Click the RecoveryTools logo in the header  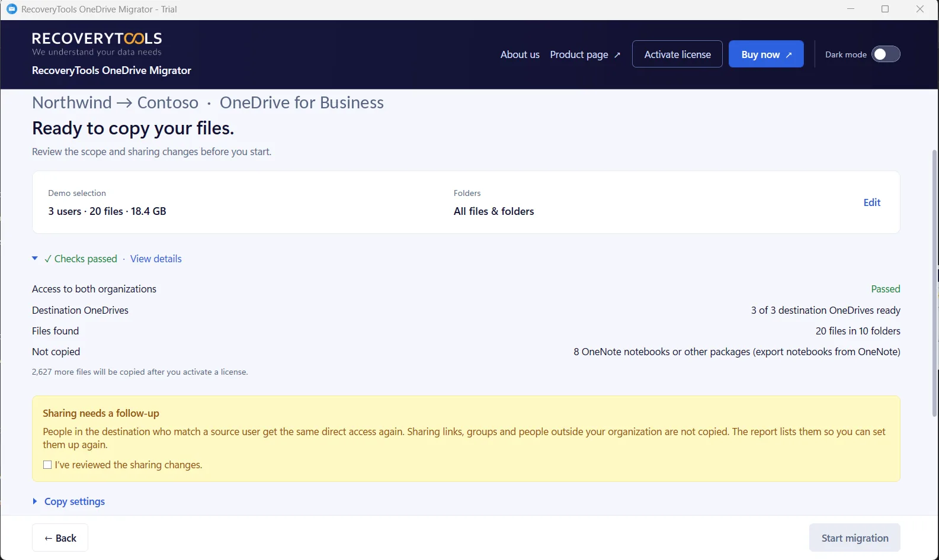coord(97,44)
